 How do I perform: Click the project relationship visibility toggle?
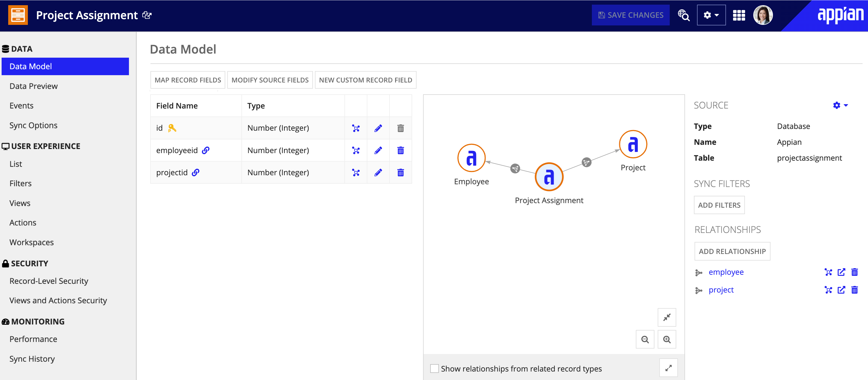[828, 289]
